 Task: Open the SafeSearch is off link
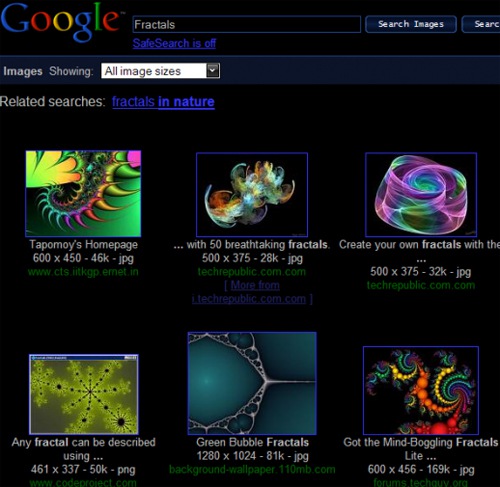click(174, 43)
